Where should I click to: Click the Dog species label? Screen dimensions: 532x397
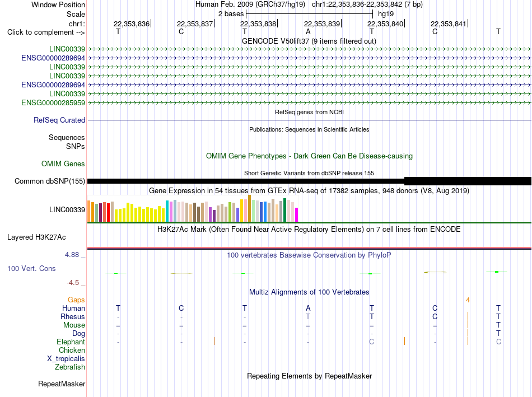point(78,334)
